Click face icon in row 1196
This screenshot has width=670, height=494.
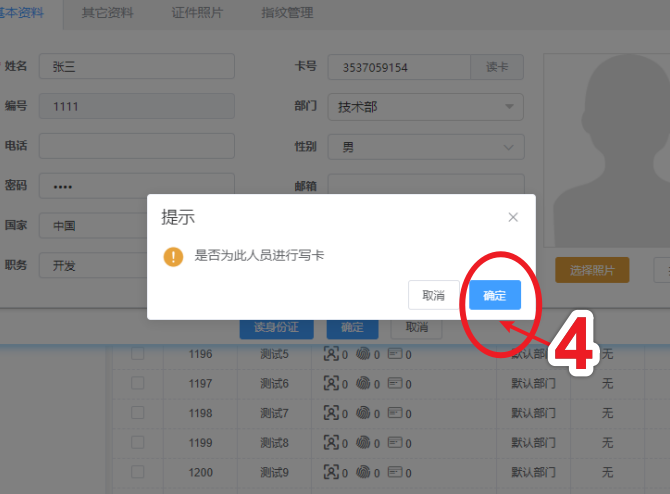click(x=332, y=354)
